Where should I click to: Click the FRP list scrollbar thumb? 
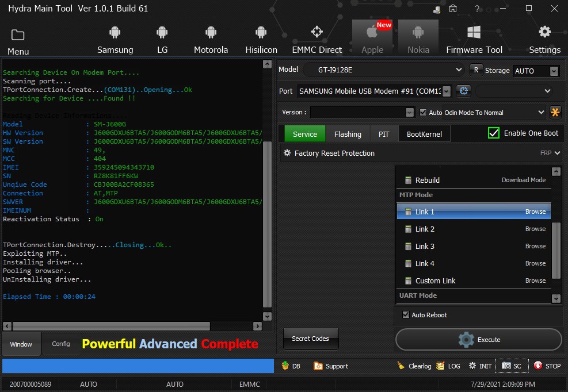(x=556, y=251)
